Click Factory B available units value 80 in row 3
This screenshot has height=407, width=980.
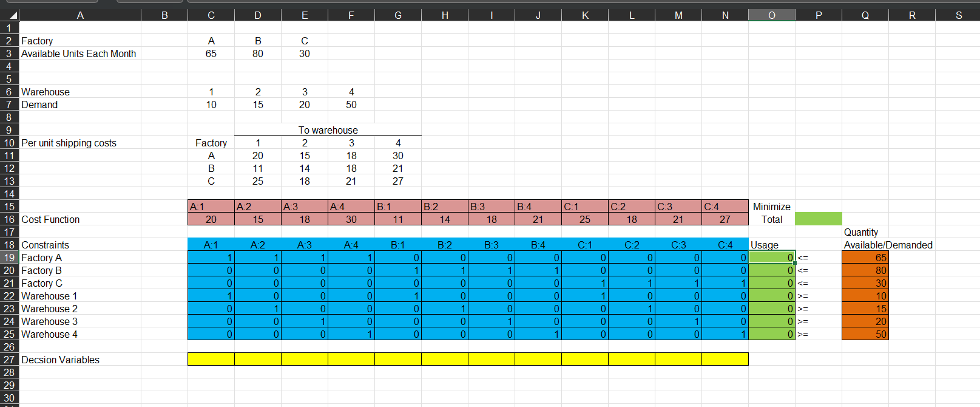point(258,53)
